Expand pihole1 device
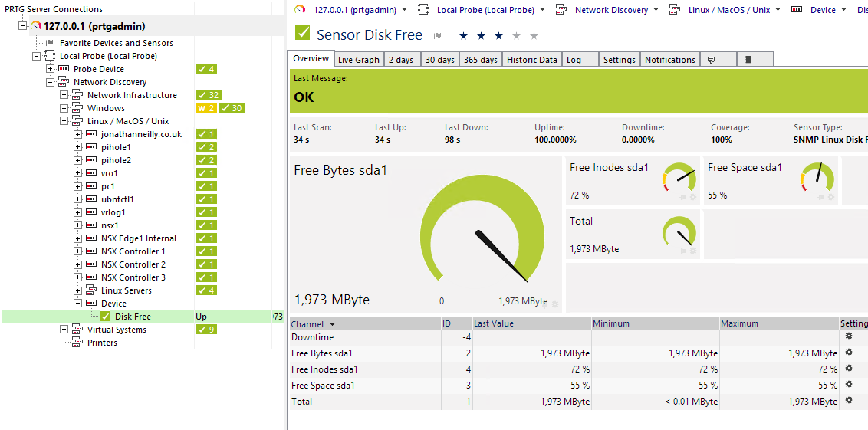Screen dimensions: 868x430 click(x=78, y=147)
